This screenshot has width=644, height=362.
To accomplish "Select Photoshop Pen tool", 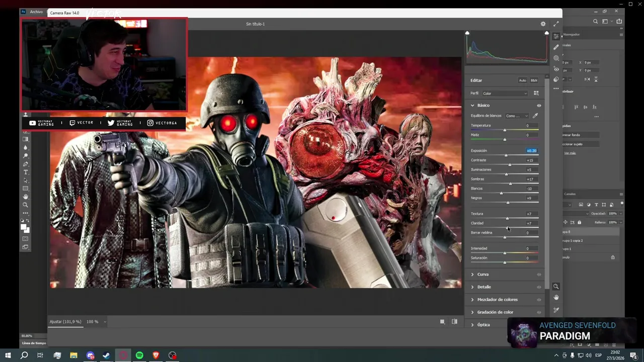I will [x=26, y=164].
